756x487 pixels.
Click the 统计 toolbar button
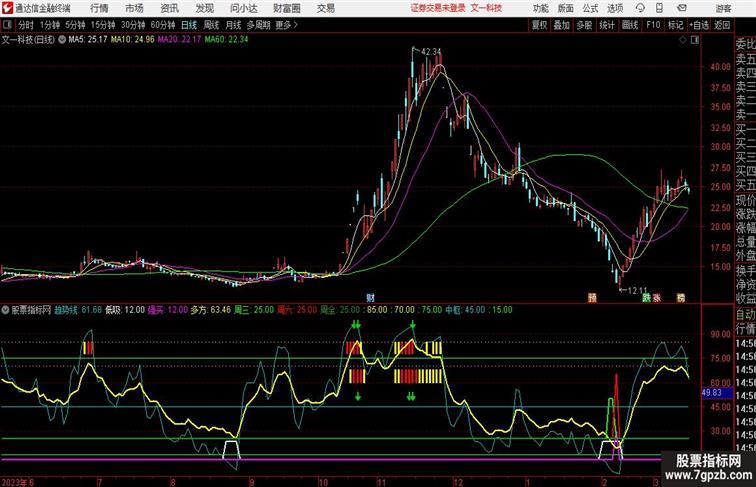point(607,25)
